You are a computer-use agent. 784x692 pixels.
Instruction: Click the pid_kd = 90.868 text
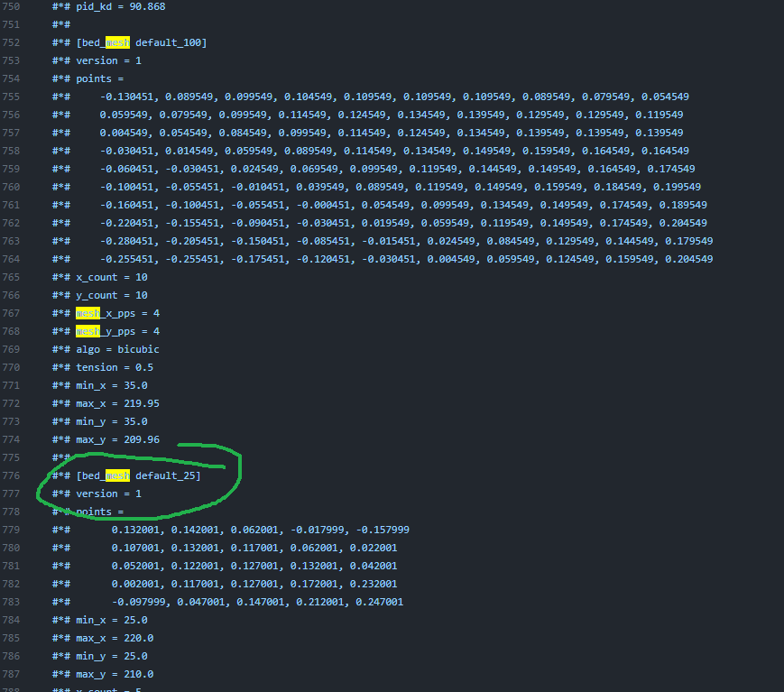click(x=120, y=6)
